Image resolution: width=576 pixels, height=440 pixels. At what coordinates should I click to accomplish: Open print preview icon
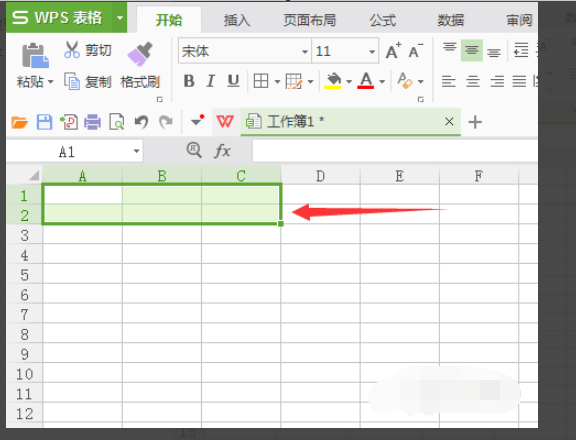click(117, 122)
